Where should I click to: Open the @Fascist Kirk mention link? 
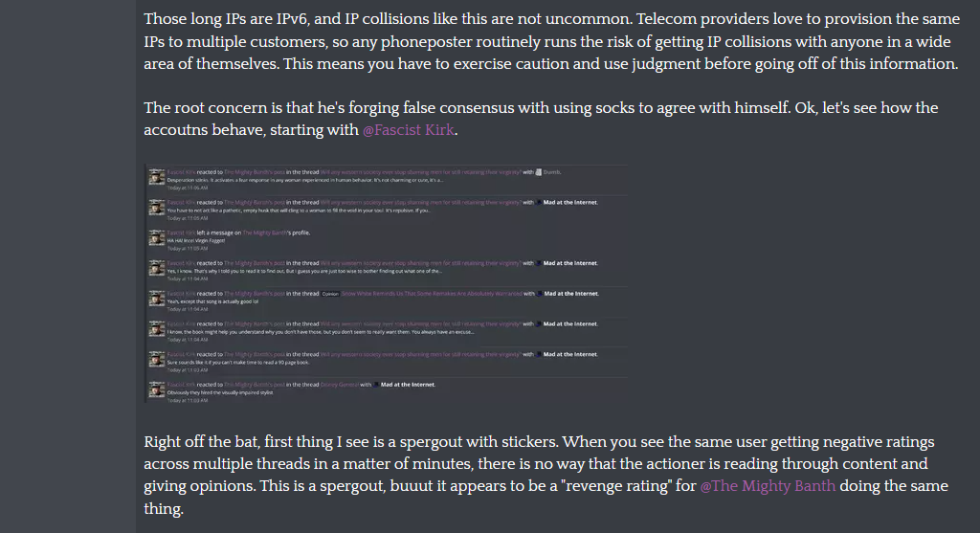point(408,130)
